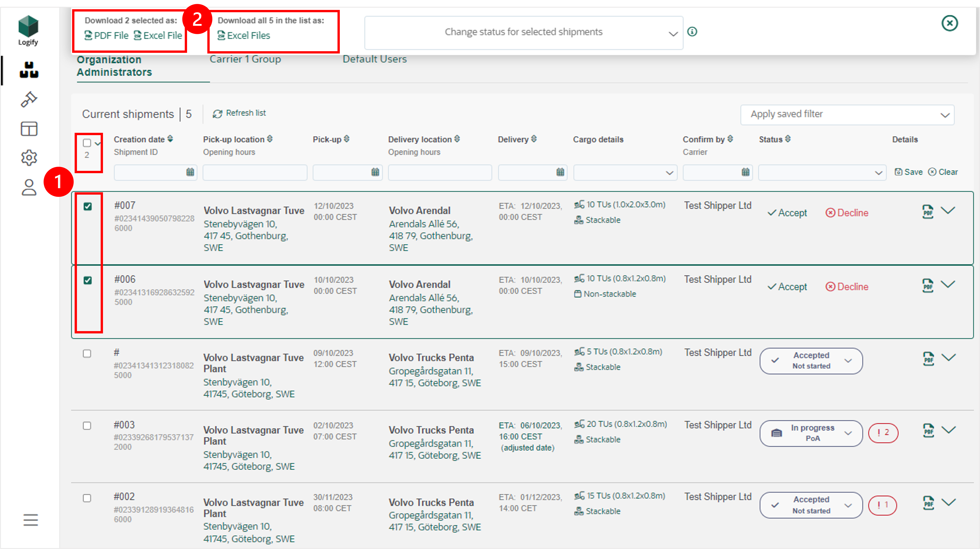Sort by Status column
This screenshot has height=549, width=980.
point(788,139)
